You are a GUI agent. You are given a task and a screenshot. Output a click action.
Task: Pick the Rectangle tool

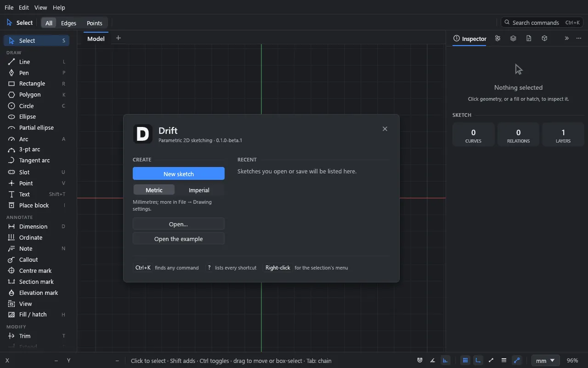pyautogui.click(x=37, y=84)
